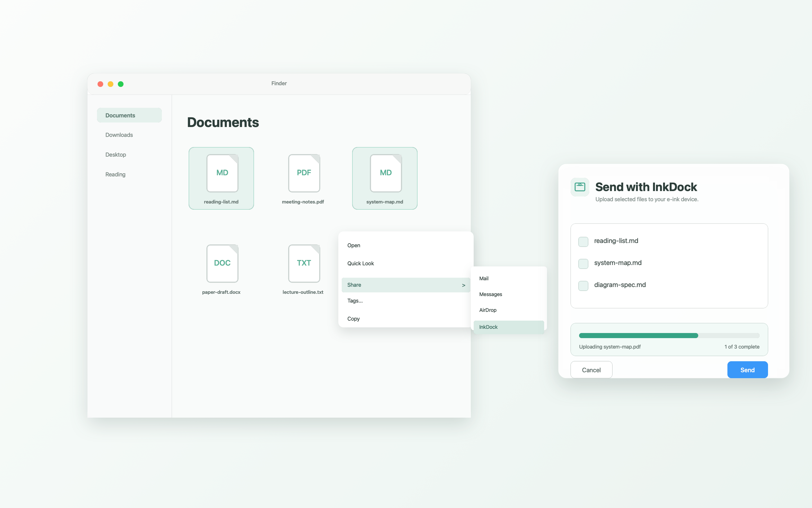Select the paper-draft.docx file icon
The width and height of the screenshot is (812, 508).
[222, 263]
